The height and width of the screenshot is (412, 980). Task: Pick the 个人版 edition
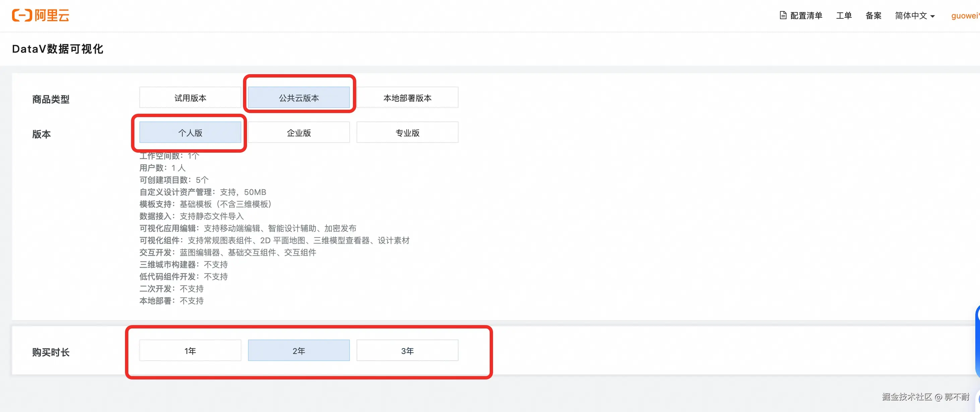click(190, 133)
